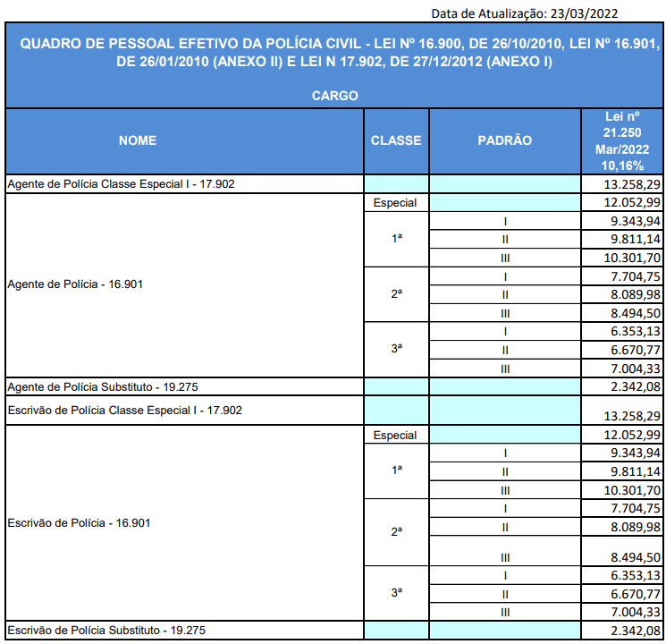This screenshot has width=666, height=644.
Task: Click the 2ª class cell for Escrivão de Polícia
Action: [x=396, y=531]
